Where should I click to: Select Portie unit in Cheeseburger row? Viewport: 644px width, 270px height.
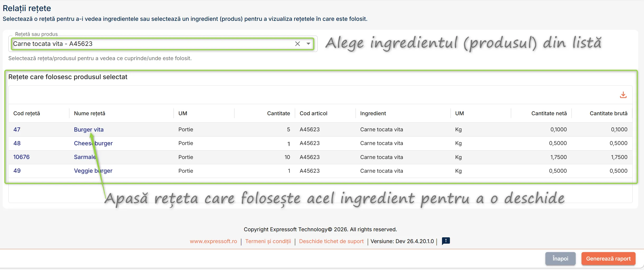click(186, 143)
